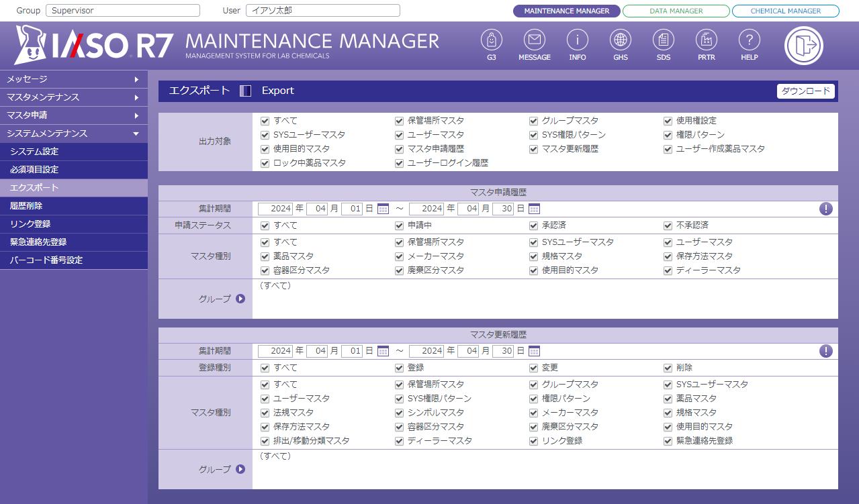Image resolution: width=859 pixels, height=504 pixels.
Task: Toggle 保管場所マスタ in 出力対象
Action: click(399, 121)
